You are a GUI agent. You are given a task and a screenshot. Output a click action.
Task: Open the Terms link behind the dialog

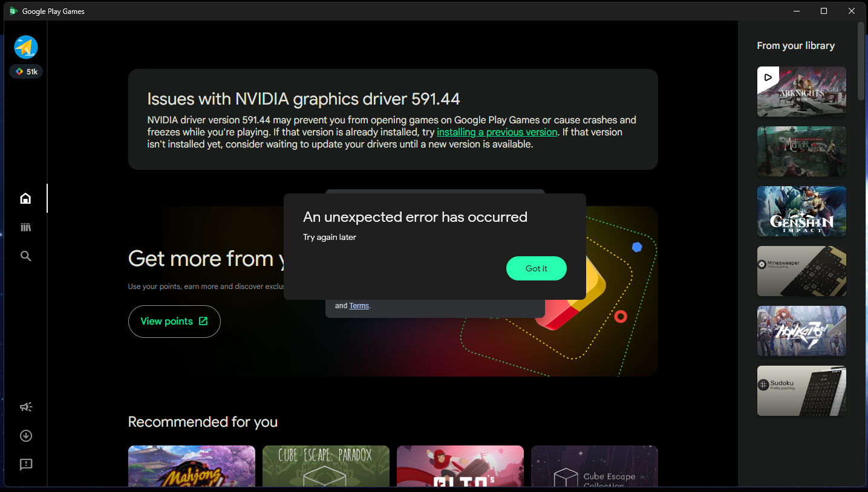(x=359, y=306)
